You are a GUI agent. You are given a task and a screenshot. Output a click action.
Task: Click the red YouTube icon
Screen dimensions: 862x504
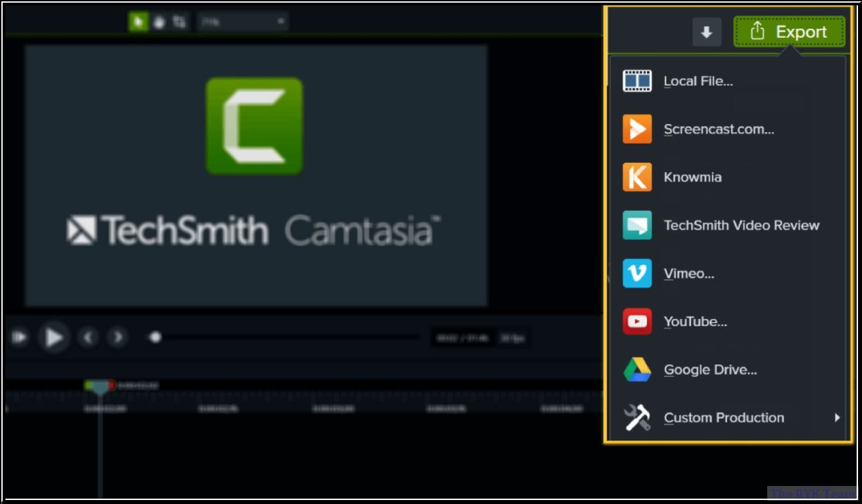click(x=637, y=321)
